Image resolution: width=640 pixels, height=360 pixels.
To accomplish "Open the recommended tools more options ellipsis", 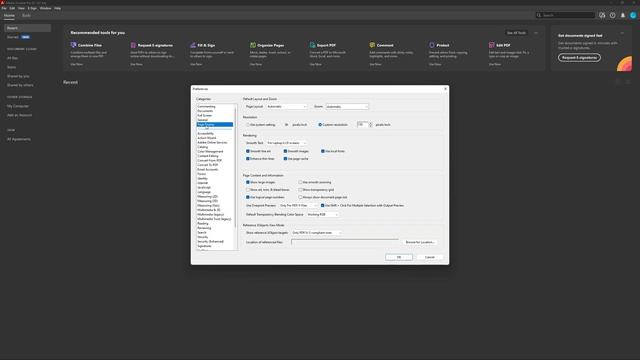I will tap(536, 33).
